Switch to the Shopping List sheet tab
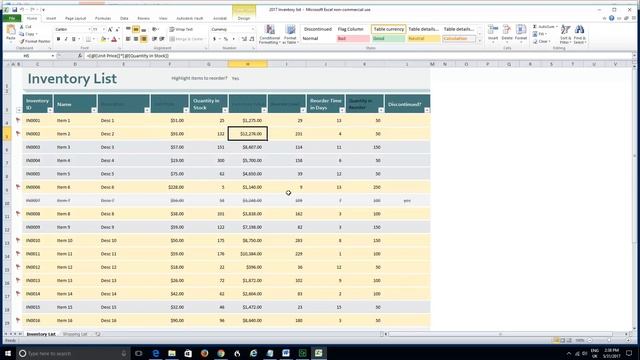 tap(76, 334)
